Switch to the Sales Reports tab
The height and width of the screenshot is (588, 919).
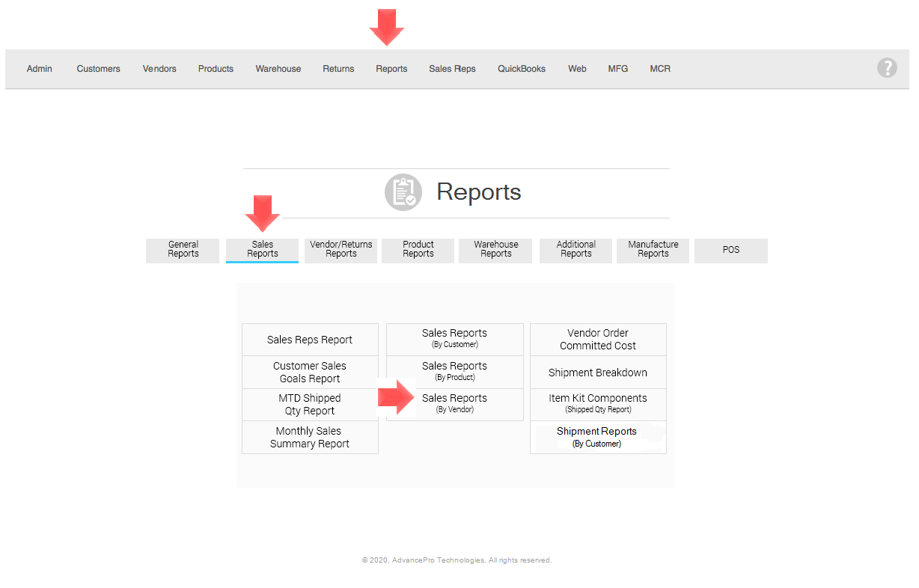tap(262, 250)
